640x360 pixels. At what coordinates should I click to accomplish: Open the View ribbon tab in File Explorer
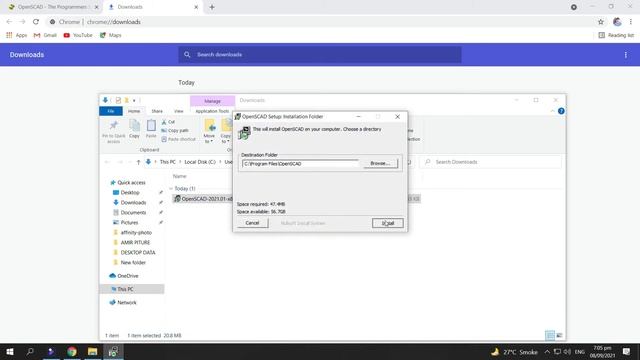[x=178, y=111]
